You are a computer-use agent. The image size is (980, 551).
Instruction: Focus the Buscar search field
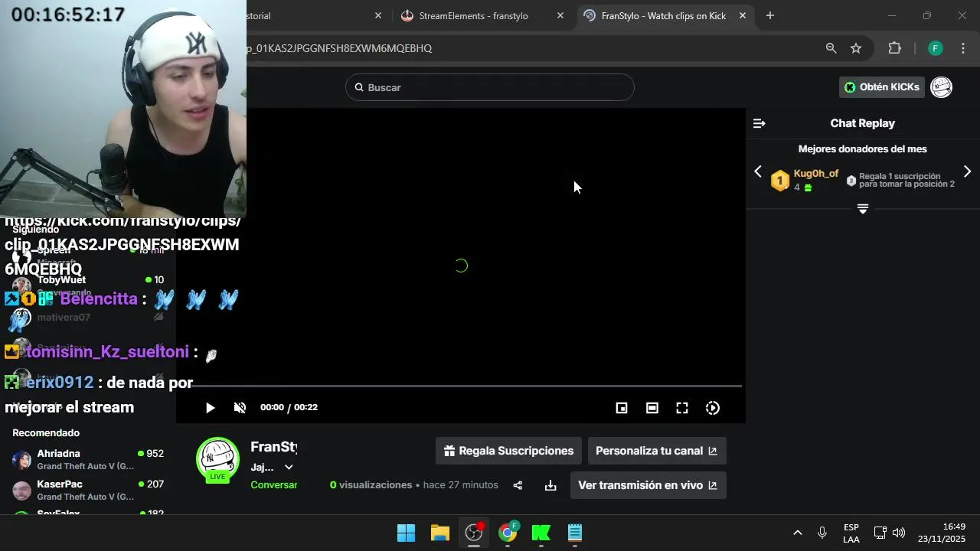coord(490,87)
